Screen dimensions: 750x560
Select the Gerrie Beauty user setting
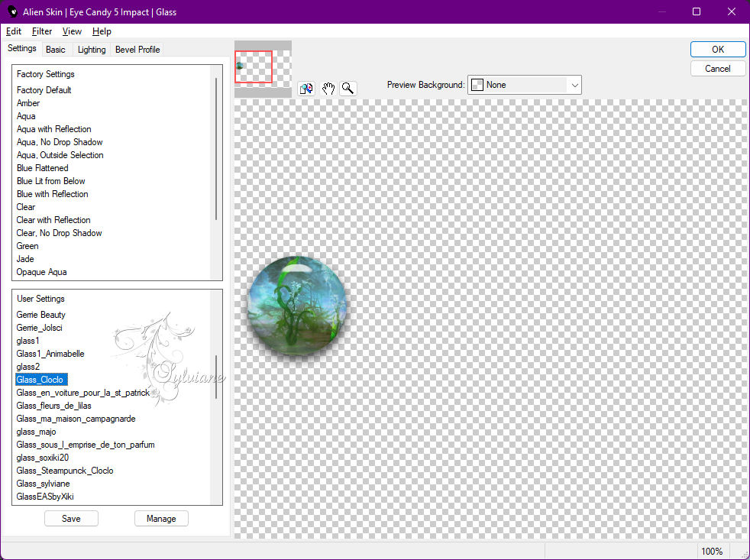[40, 315]
